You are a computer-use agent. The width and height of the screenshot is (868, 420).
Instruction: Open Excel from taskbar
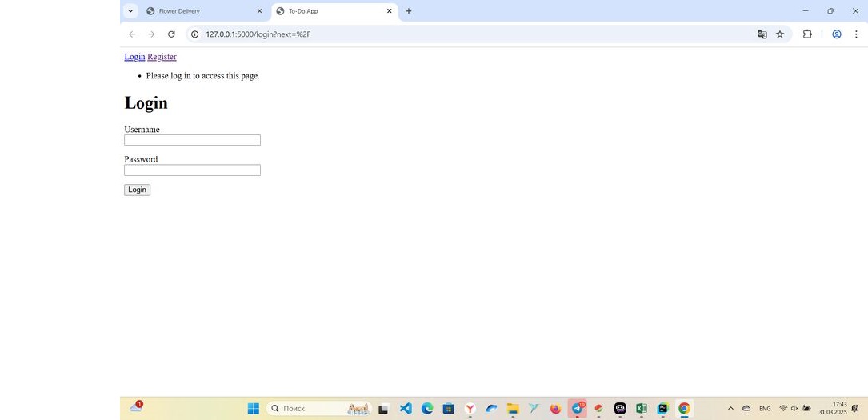(x=641, y=408)
